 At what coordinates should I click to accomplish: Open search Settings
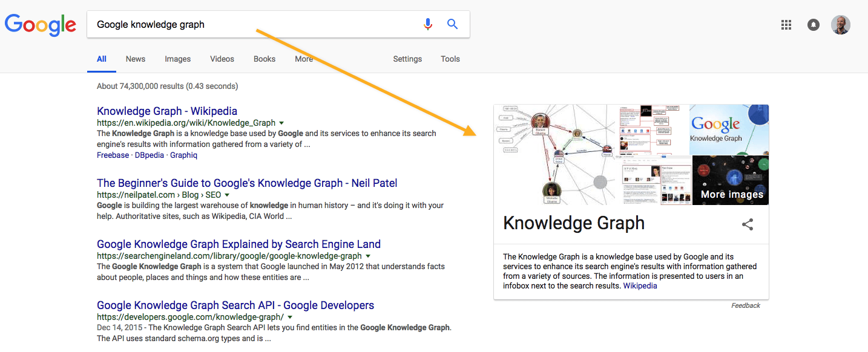pos(407,59)
